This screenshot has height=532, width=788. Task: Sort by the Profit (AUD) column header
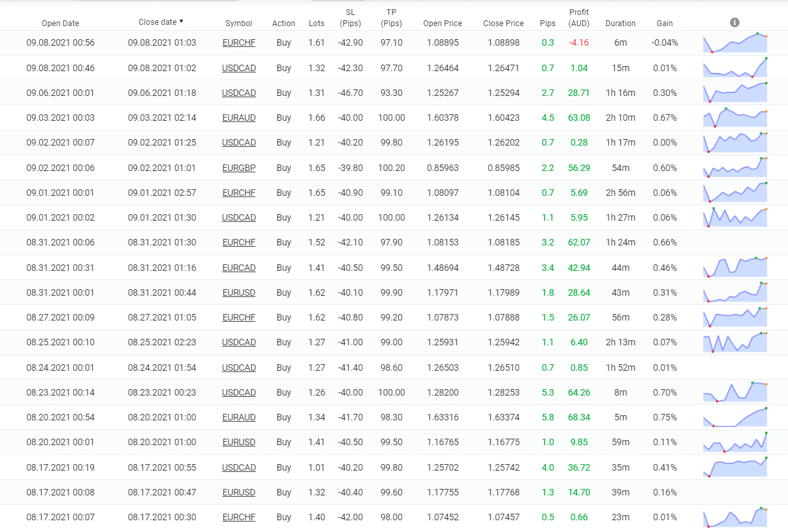pyautogui.click(x=578, y=18)
